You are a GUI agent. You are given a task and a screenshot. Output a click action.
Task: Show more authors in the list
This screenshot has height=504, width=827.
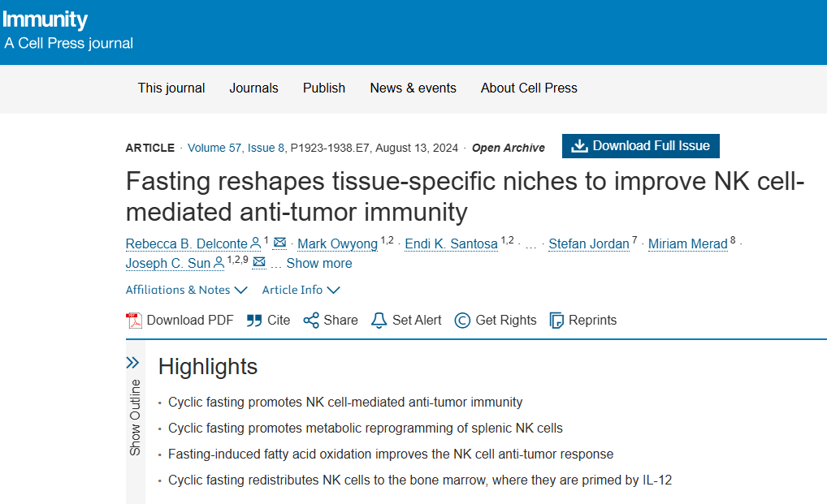tap(319, 263)
